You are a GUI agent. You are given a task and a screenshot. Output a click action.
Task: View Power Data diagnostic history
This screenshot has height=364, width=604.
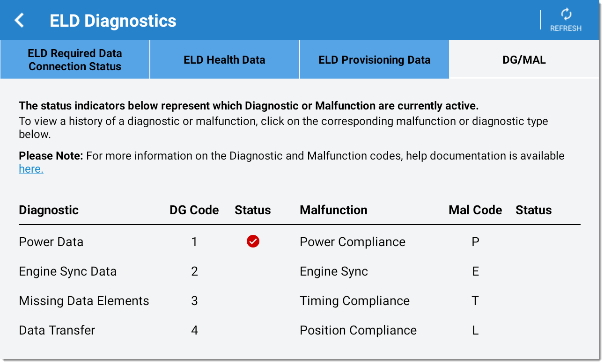pos(51,242)
